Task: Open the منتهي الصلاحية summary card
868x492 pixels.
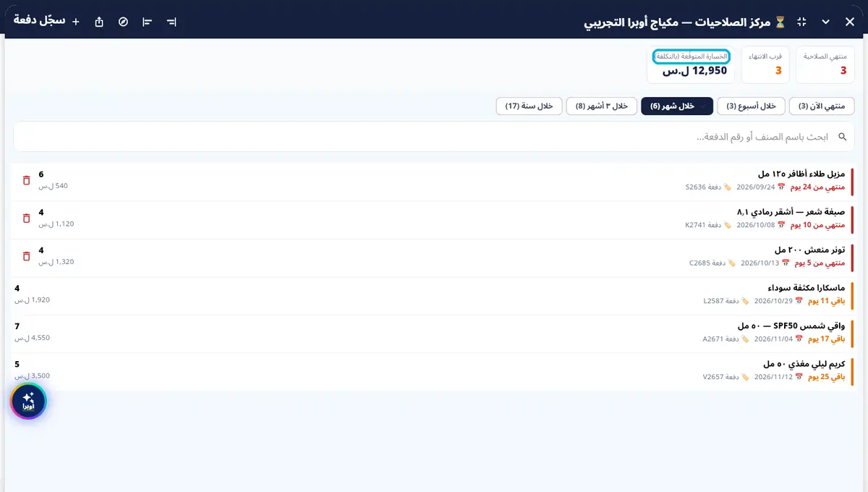Action: click(825, 64)
